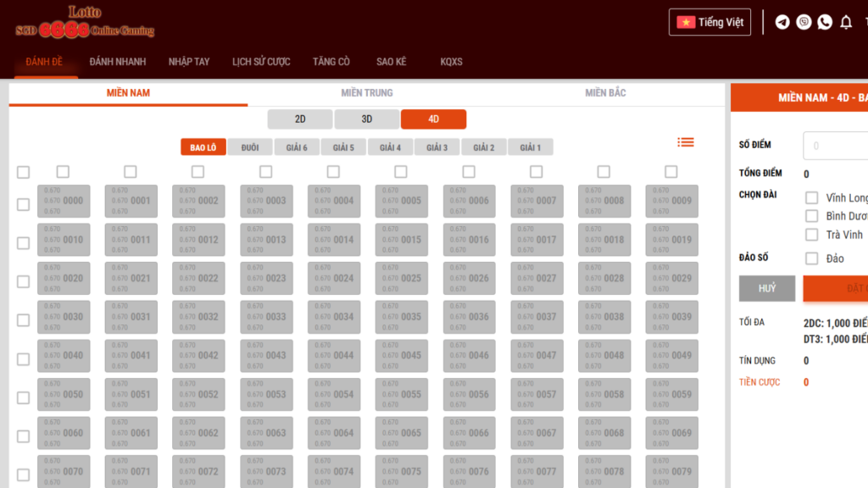Tick the column checkbox above 0004
Image resolution: width=868 pixels, height=488 pixels.
coord(333,172)
